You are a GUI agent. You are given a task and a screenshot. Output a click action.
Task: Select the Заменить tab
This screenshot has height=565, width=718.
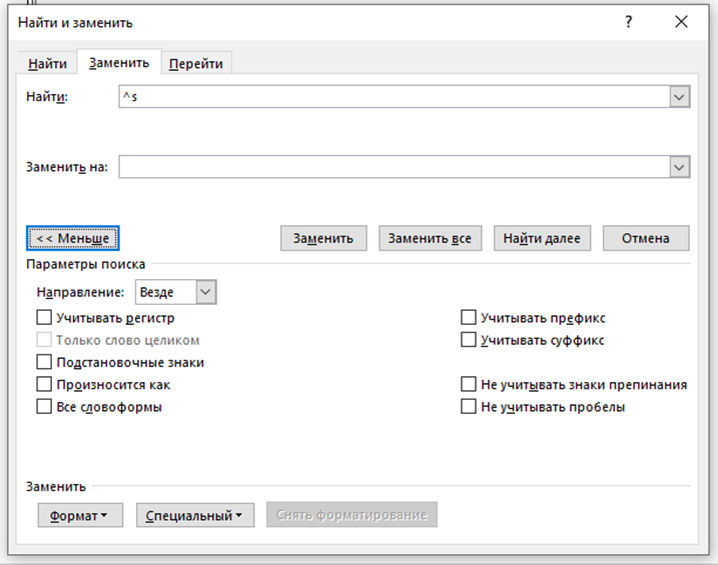pyautogui.click(x=119, y=62)
